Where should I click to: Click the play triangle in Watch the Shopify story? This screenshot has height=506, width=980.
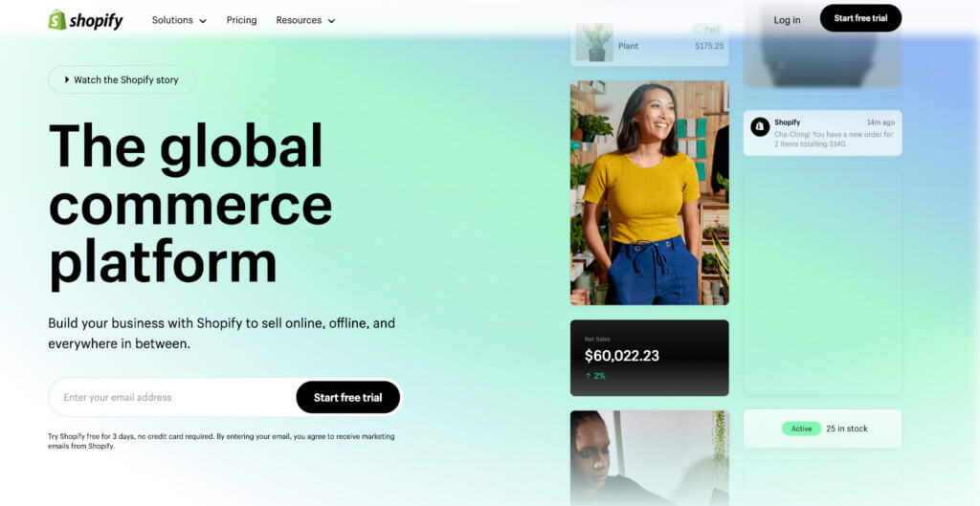click(67, 79)
